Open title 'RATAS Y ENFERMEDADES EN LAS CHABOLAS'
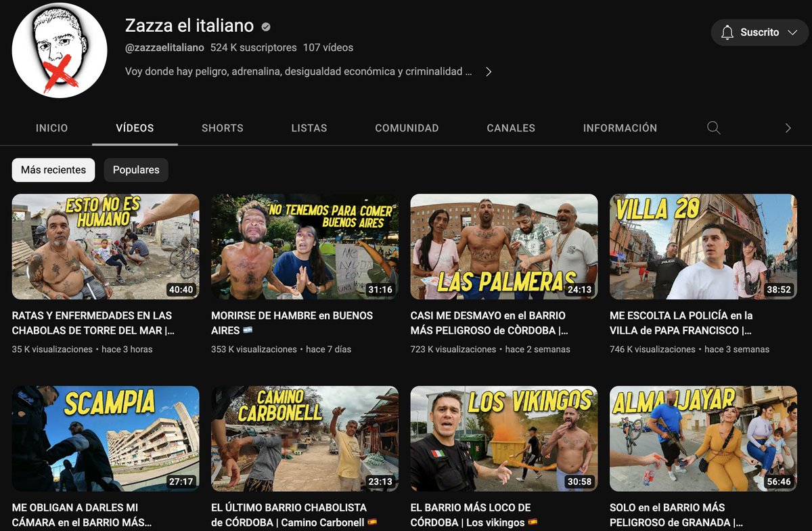812x531 pixels. (x=93, y=323)
